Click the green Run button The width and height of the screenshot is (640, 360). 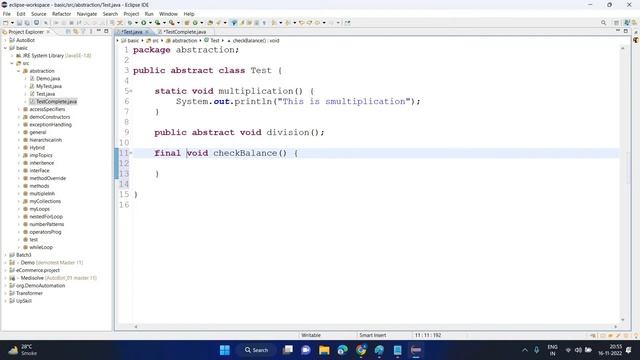coord(144,23)
